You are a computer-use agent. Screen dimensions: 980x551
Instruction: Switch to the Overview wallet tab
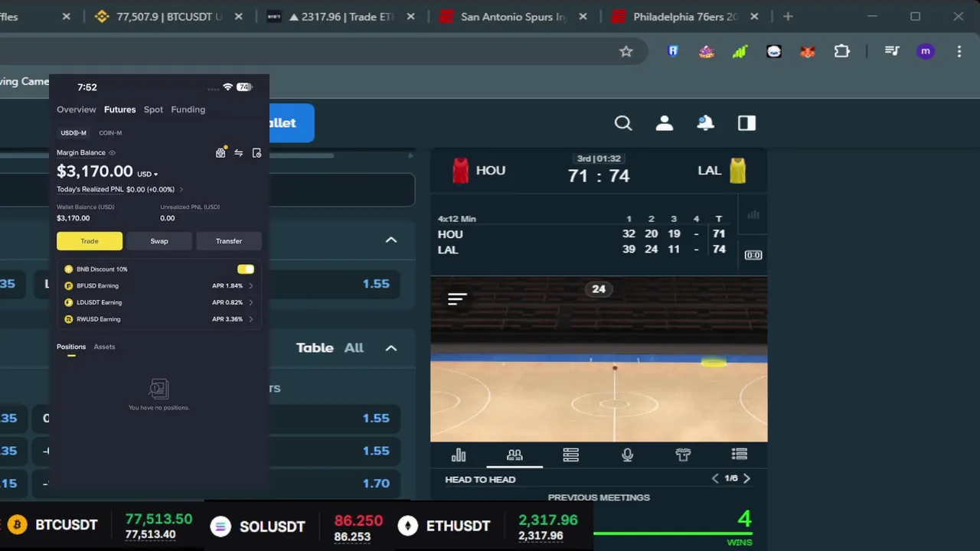click(77, 109)
